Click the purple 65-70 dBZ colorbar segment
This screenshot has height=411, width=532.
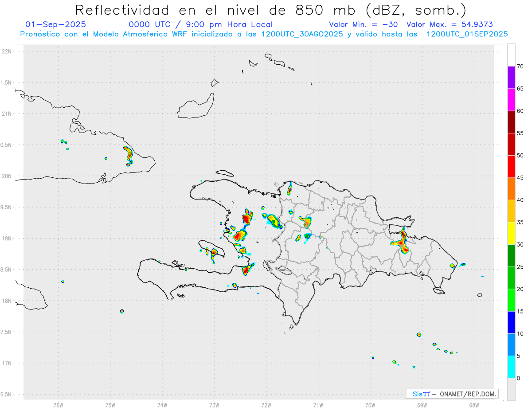point(512,77)
